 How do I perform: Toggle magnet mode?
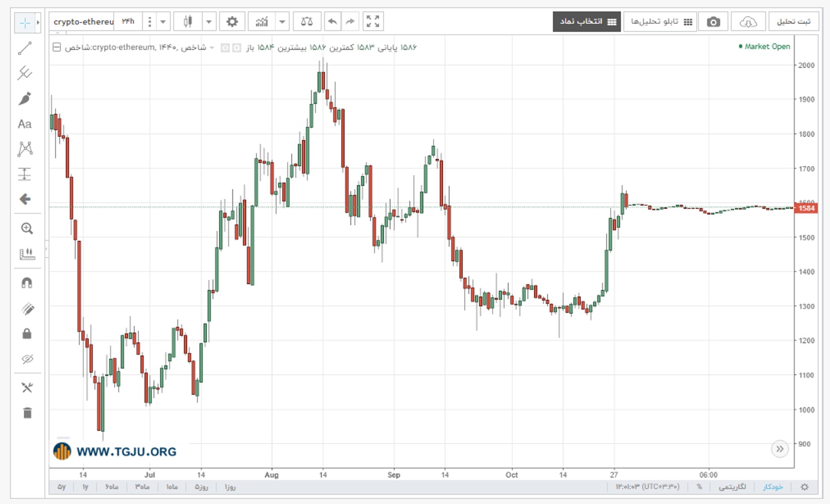point(27,283)
